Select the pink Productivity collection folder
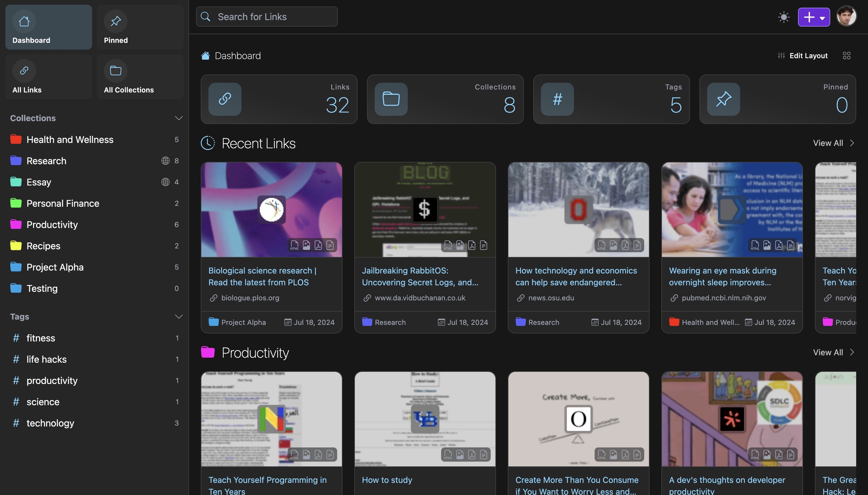The height and width of the screenshot is (495, 868). 52,224
